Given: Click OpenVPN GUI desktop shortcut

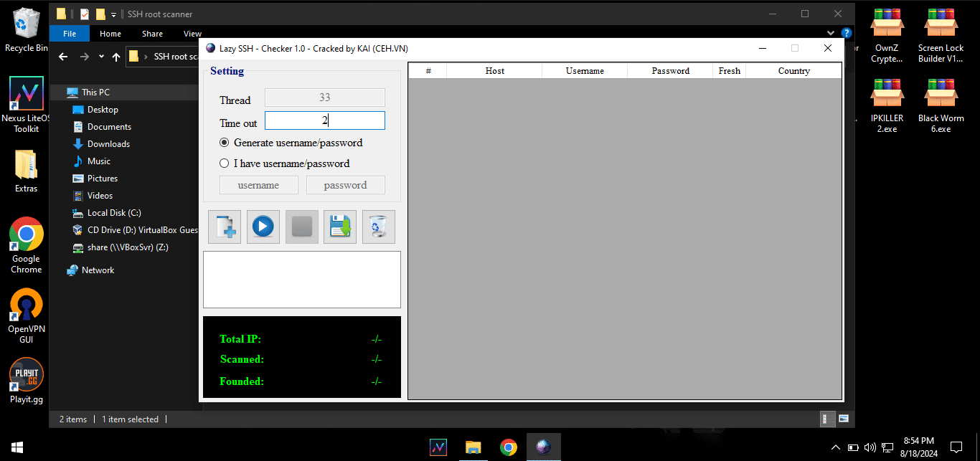Looking at the screenshot, I should coord(26,316).
